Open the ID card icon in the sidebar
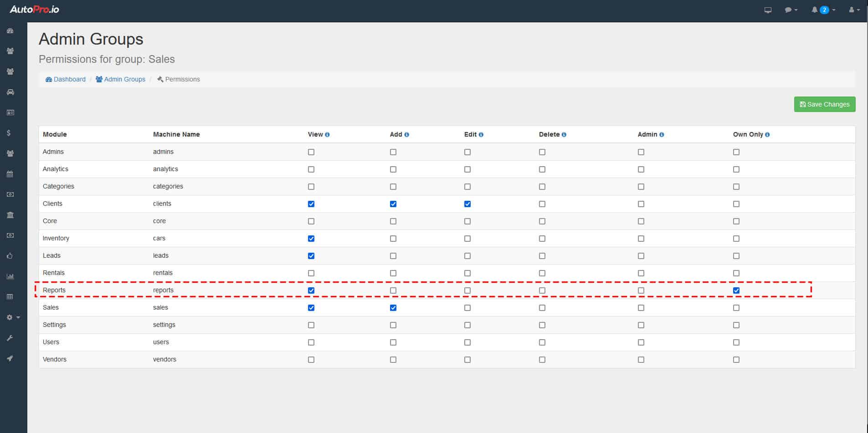This screenshot has width=868, height=433. pos(10,112)
